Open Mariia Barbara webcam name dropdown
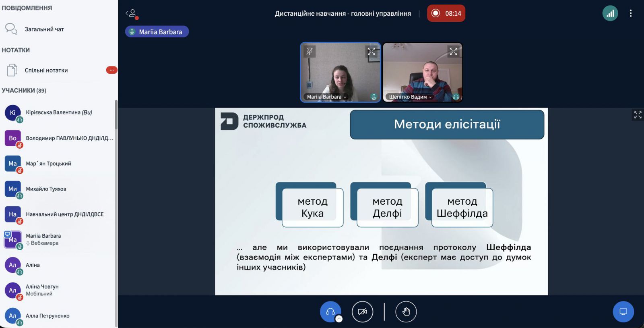 [x=326, y=97]
